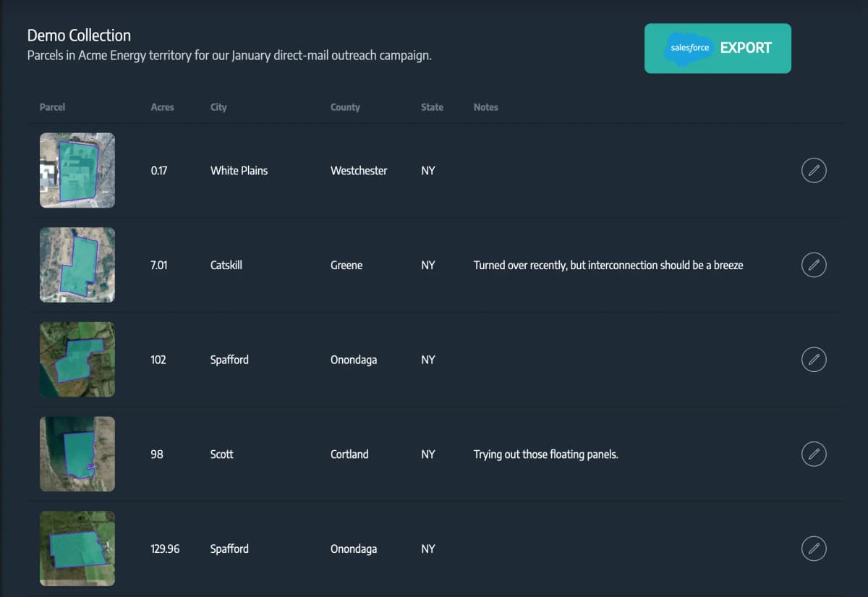Sort by the Acres column header
This screenshot has width=868, height=597.
coord(162,107)
